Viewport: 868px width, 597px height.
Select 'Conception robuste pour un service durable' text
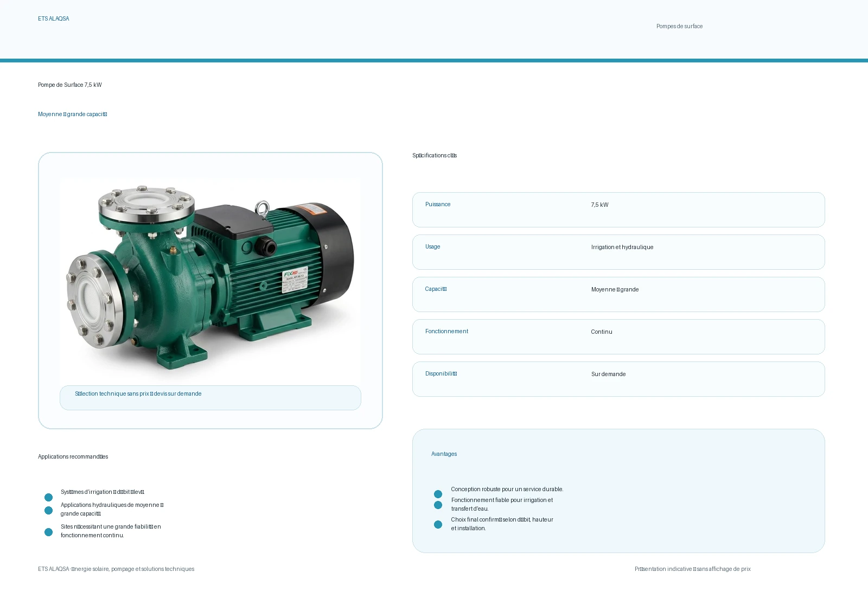point(507,489)
